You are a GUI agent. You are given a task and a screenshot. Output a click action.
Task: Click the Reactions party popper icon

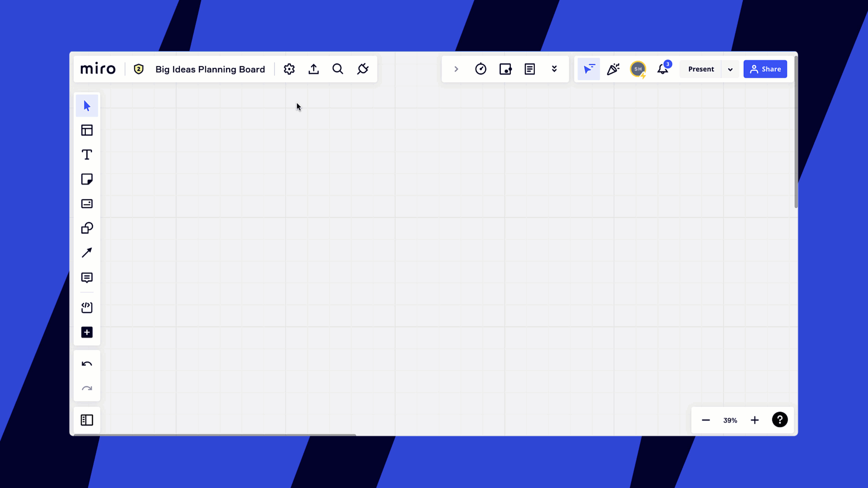click(x=613, y=69)
